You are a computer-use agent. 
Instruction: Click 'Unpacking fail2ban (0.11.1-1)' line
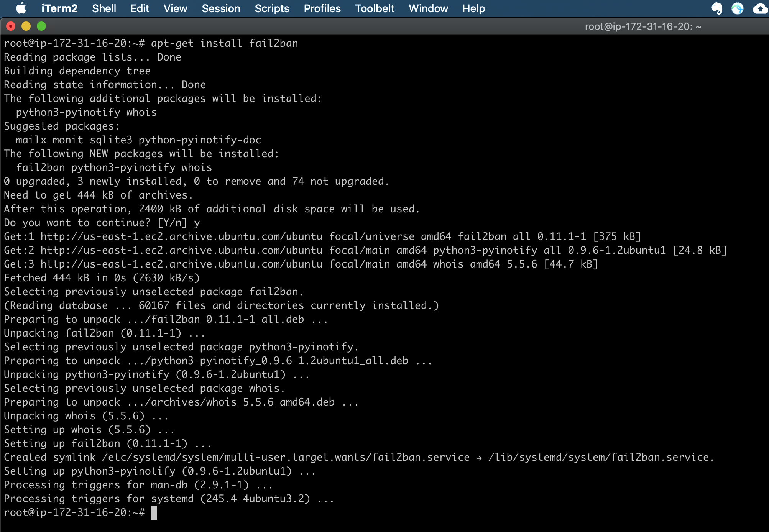click(105, 333)
